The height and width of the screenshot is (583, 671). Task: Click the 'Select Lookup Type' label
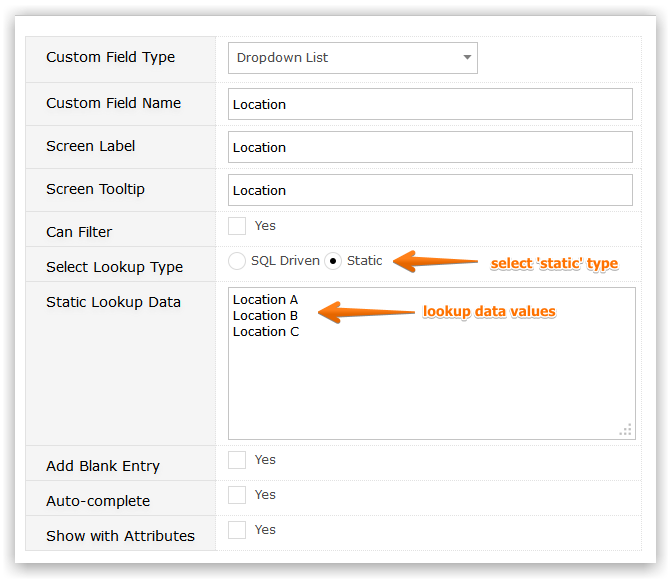pos(114,267)
